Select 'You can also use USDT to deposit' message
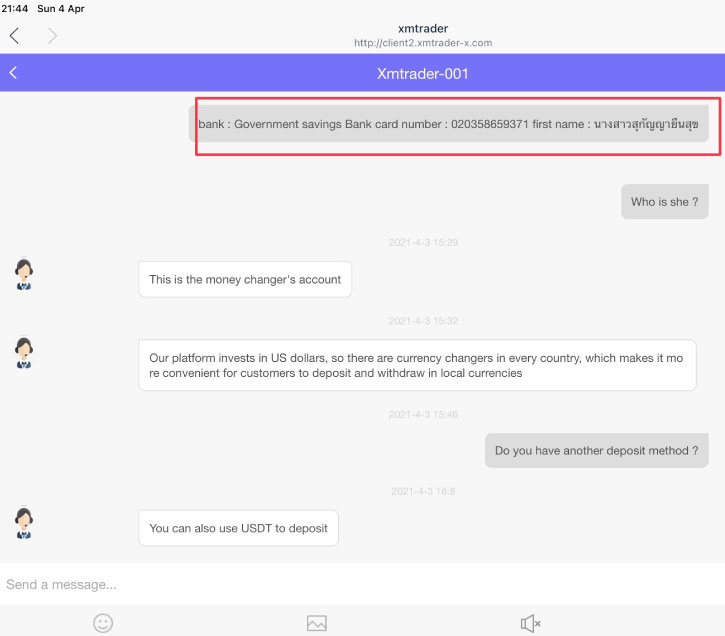The image size is (725, 636). (x=238, y=528)
